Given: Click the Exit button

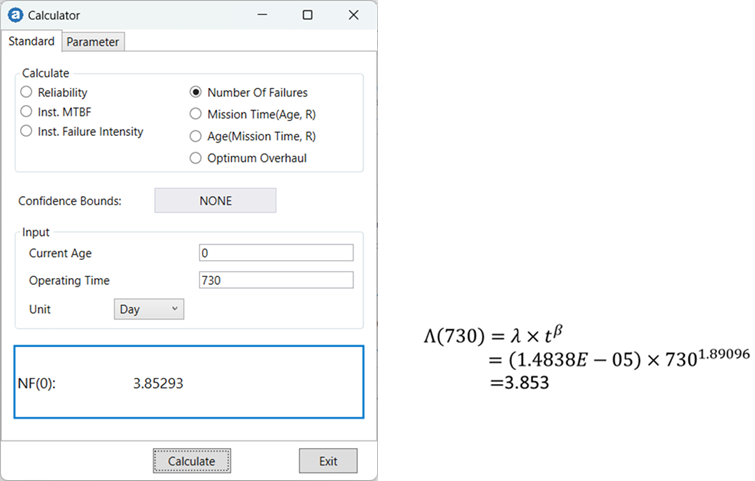Looking at the screenshot, I should pyautogui.click(x=328, y=461).
